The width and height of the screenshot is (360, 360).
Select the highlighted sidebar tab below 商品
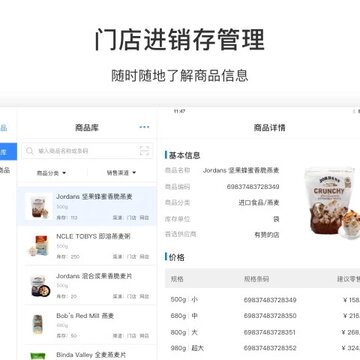click(8, 152)
